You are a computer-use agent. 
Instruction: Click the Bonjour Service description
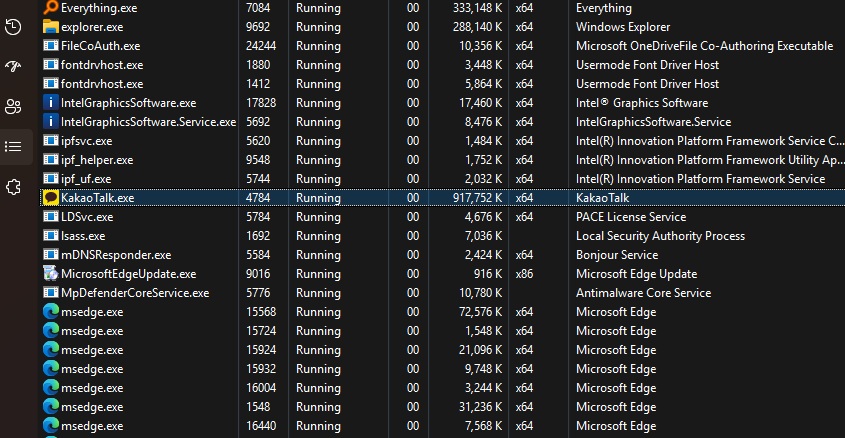coord(617,255)
